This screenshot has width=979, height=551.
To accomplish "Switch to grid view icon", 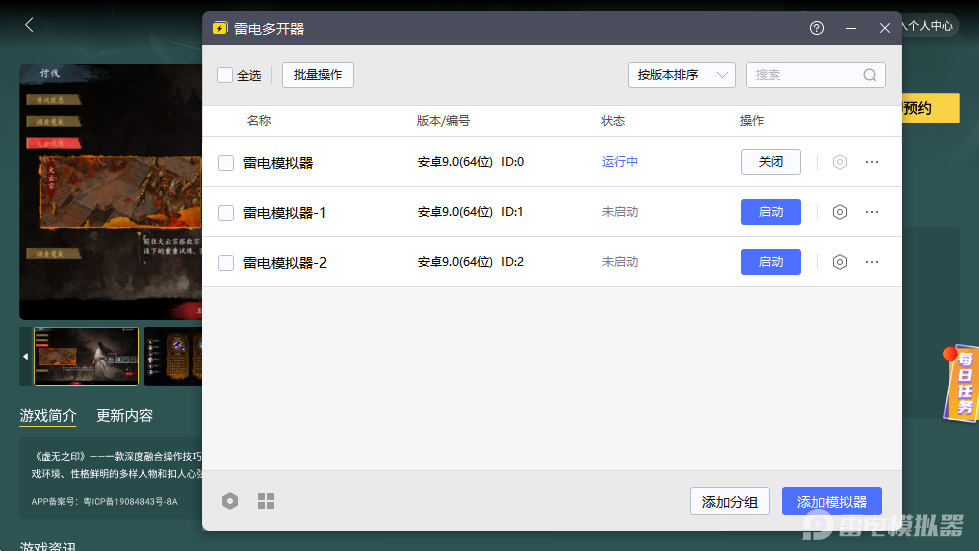I will [266, 501].
